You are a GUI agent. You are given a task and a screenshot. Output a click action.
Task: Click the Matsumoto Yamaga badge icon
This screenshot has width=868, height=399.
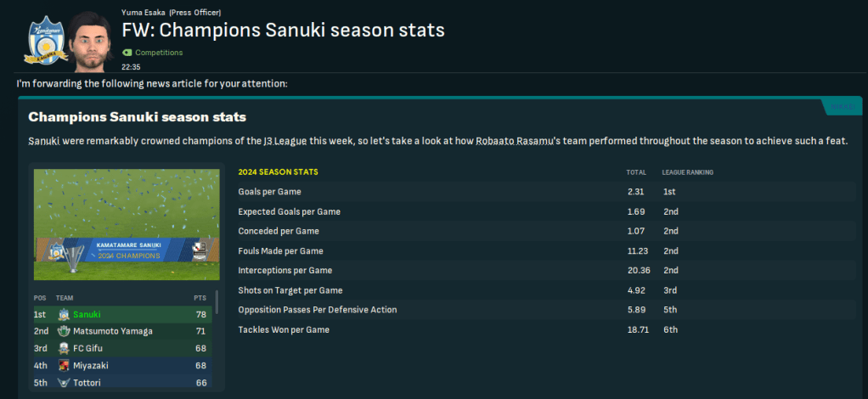point(64,331)
